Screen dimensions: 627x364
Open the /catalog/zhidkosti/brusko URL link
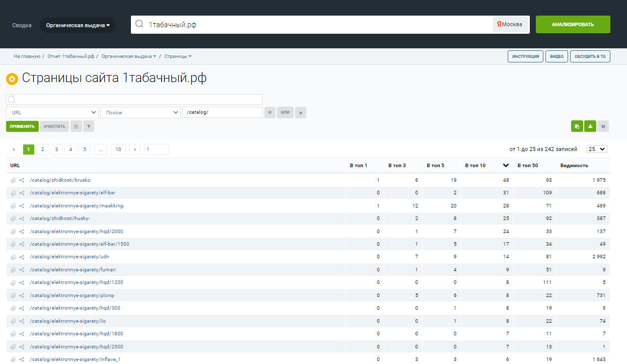(60, 180)
